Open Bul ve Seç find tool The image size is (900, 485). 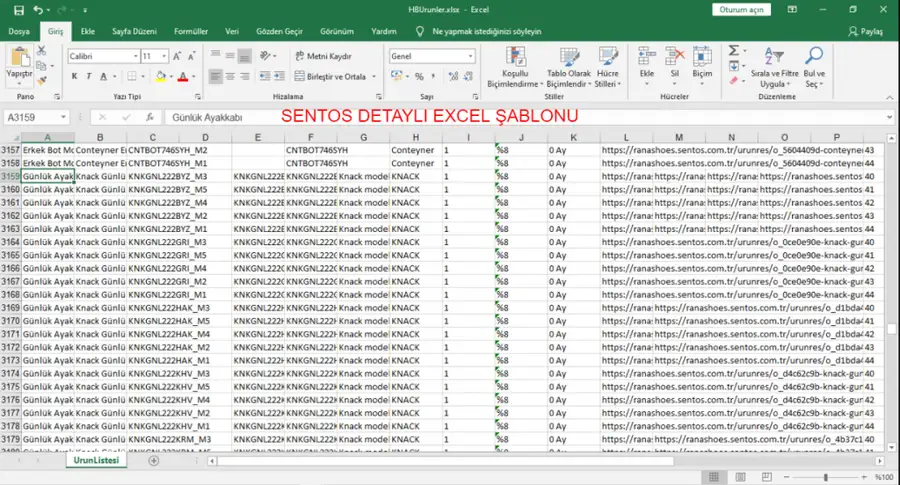pos(814,67)
